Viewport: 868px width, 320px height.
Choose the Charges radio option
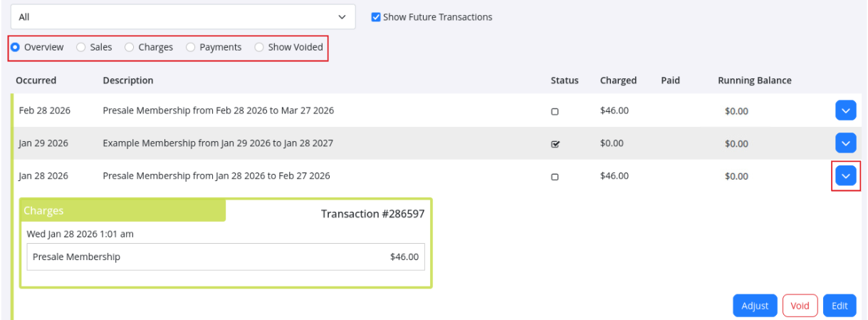coord(129,47)
